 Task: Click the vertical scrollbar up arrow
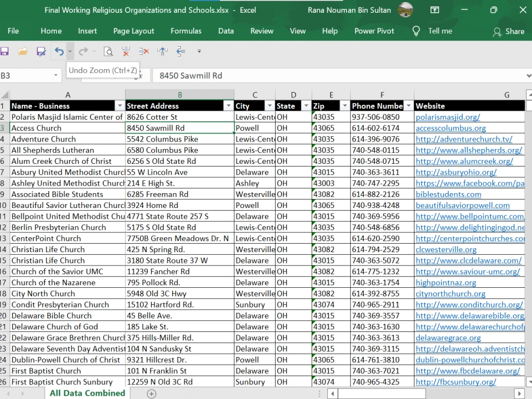[x=529, y=94]
